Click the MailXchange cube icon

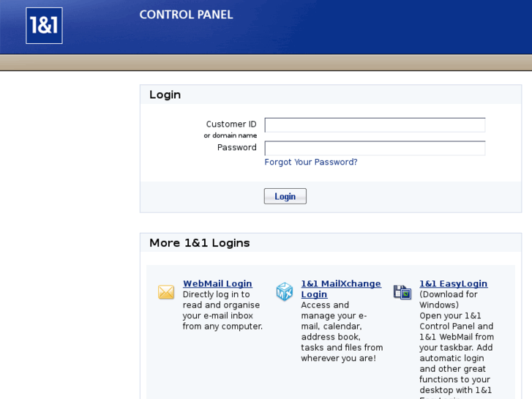(285, 291)
